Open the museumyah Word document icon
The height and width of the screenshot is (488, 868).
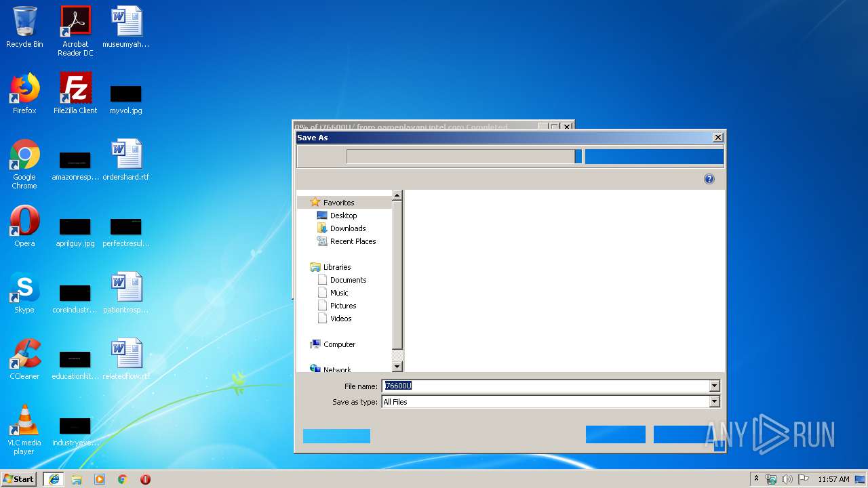coord(126,28)
